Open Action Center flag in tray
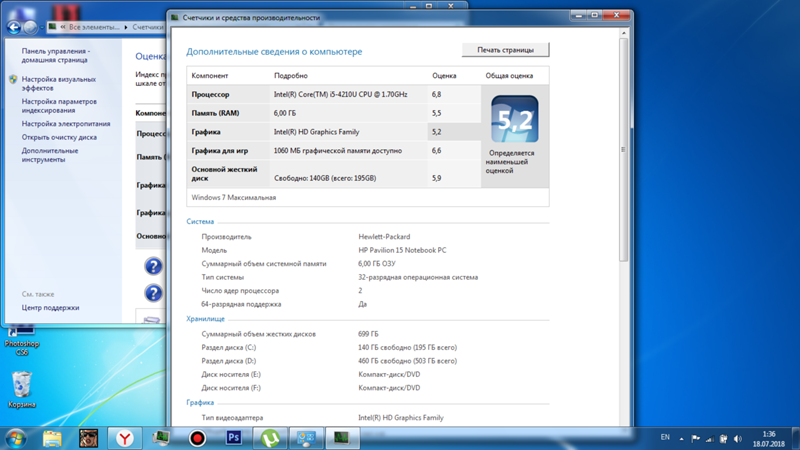Screen dimensions: 800x450 [695, 438]
